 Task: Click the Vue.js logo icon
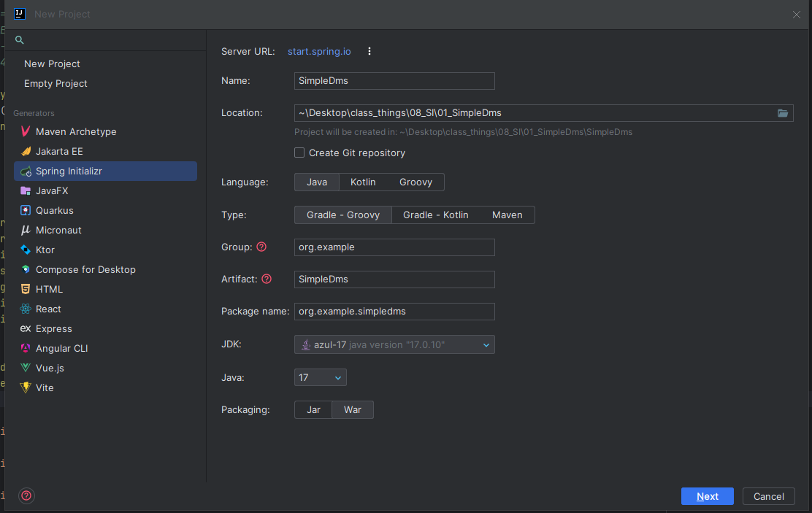point(26,368)
